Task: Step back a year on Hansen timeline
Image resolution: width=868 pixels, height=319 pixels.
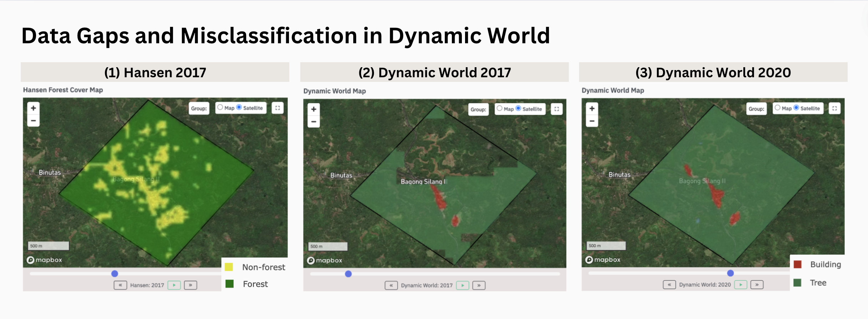Action: point(120,285)
